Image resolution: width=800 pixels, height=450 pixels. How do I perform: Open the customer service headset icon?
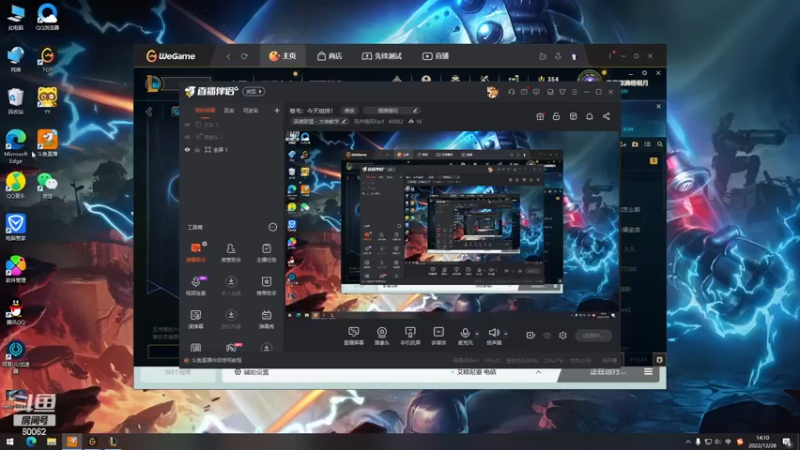pyautogui.click(x=511, y=92)
